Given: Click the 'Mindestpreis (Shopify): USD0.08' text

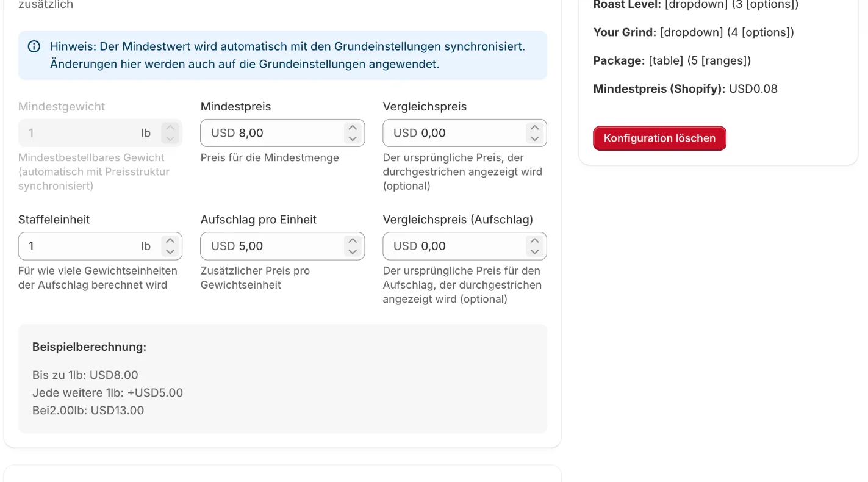Looking at the screenshot, I should point(685,89).
